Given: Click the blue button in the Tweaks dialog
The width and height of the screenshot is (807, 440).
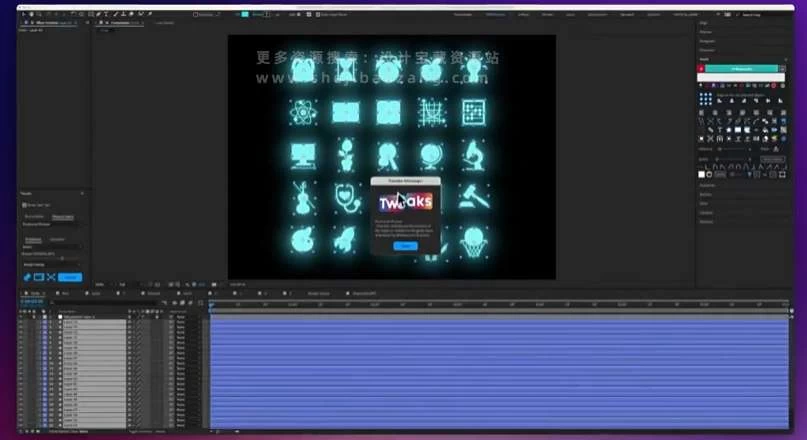Looking at the screenshot, I should 404,245.
